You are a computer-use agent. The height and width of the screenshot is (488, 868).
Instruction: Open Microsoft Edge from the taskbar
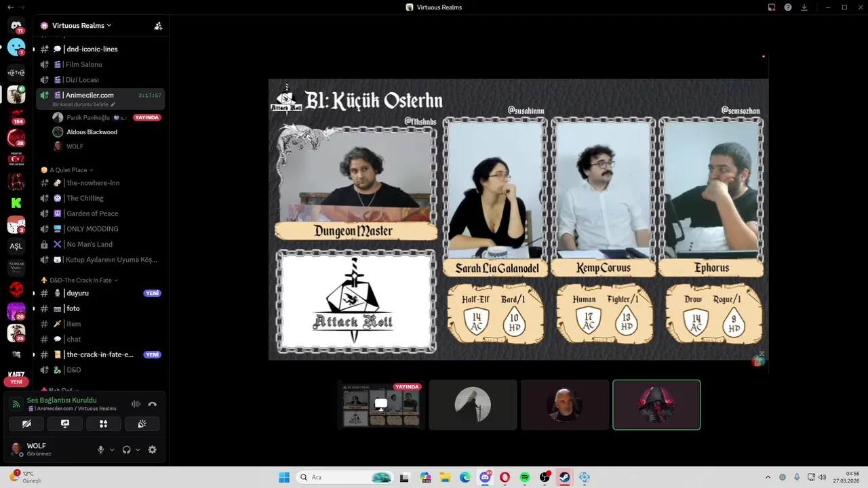[465, 477]
